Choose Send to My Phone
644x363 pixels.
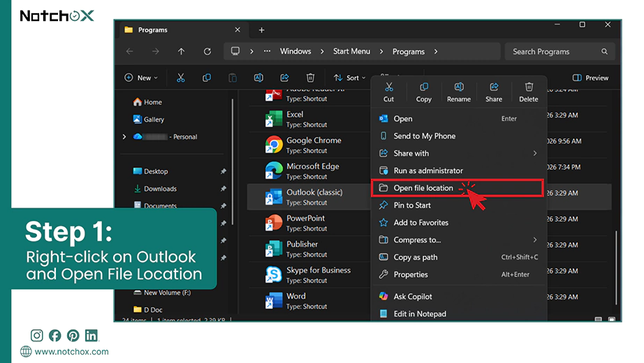click(459, 136)
